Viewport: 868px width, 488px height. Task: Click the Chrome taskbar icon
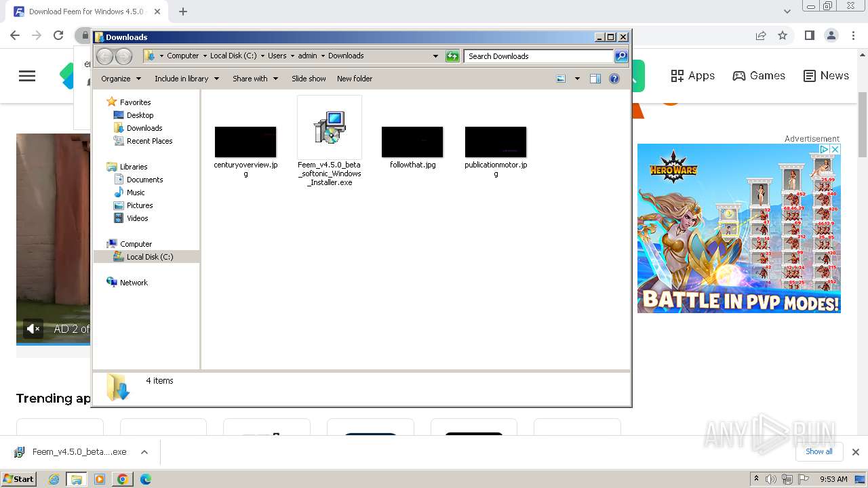[122, 479]
